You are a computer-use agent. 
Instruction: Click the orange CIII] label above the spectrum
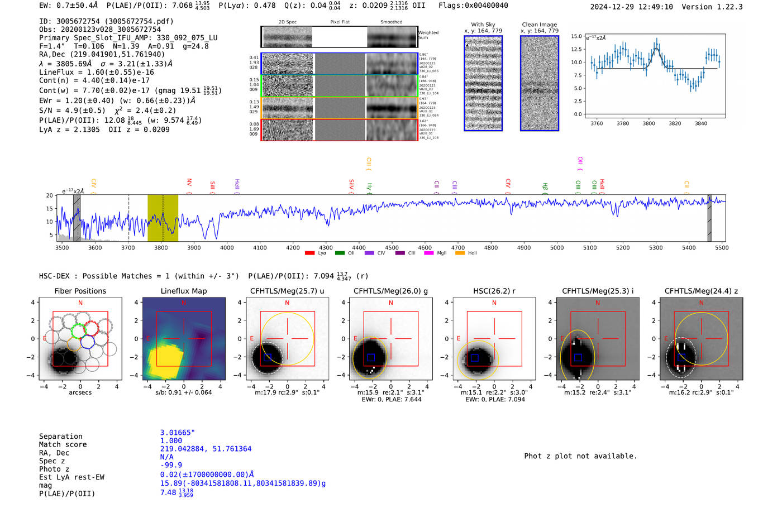[369, 164]
